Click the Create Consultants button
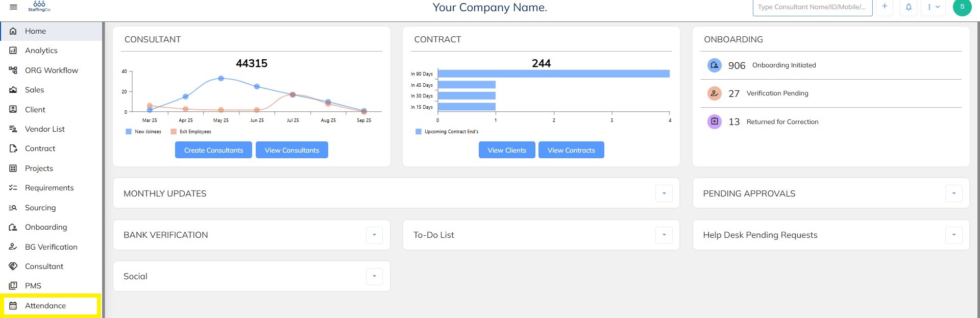This screenshot has height=318, width=980. pyautogui.click(x=213, y=150)
